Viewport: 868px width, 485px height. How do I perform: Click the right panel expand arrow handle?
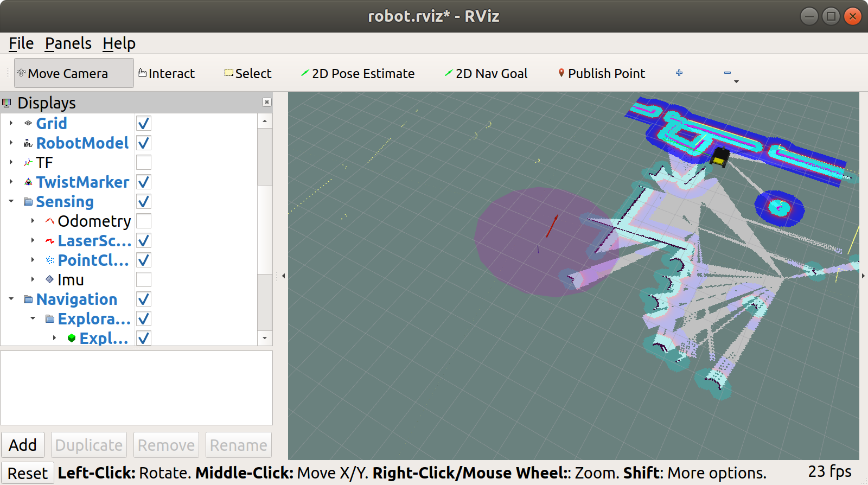click(x=863, y=276)
